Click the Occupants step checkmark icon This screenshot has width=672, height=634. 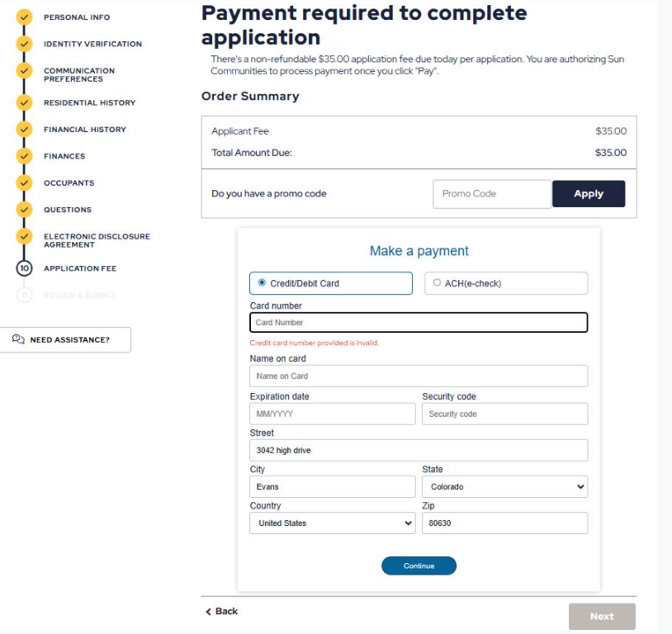click(x=24, y=182)
